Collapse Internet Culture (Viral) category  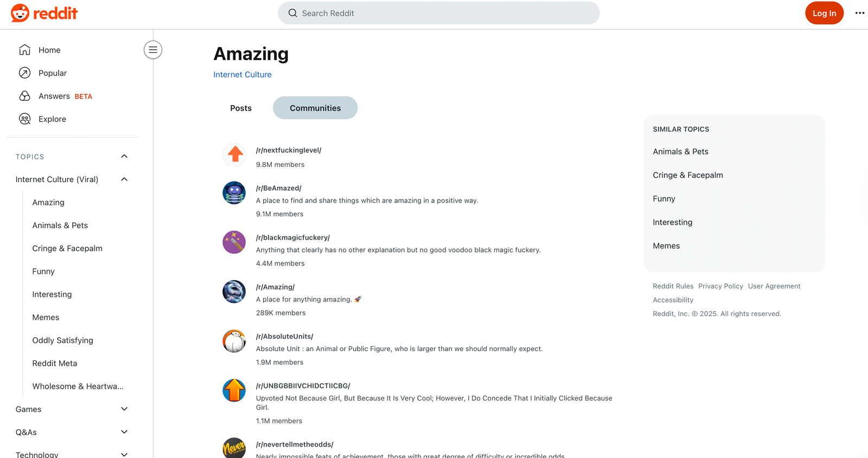[124, 179]
